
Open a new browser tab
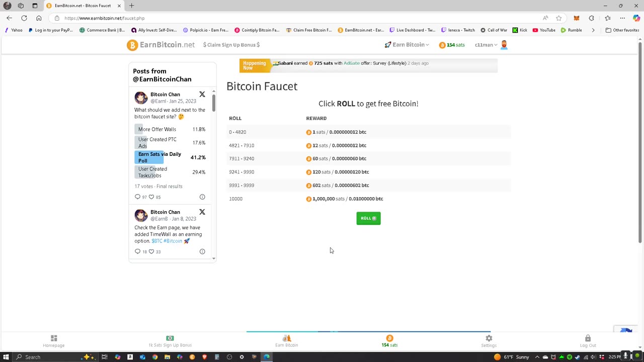131,6
